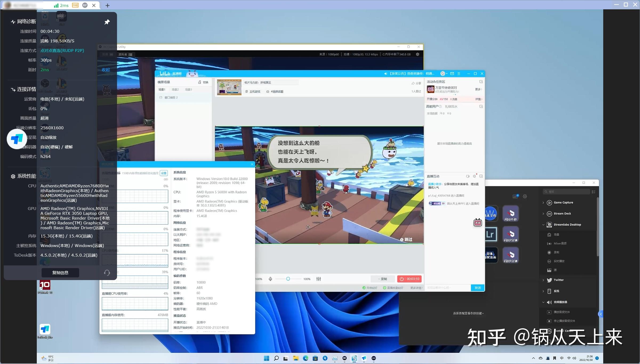Click the help icon beside 高能用户
Screen dimensions: 640x364
(440, 107)
